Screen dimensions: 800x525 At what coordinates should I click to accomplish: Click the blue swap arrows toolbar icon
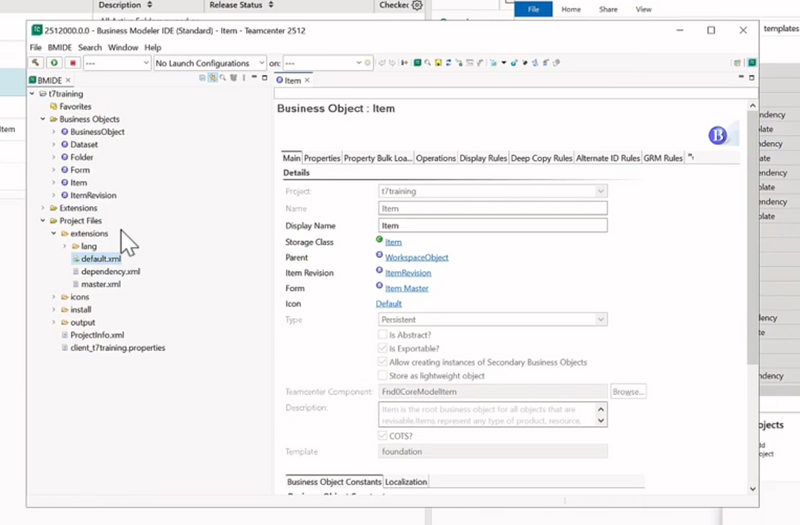[x=448, y=63]
